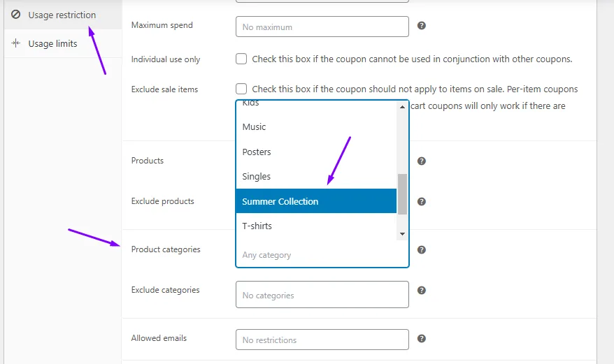Focus the Maximum spend input field
Screen dimensions: 614x364
coord(322,27)
